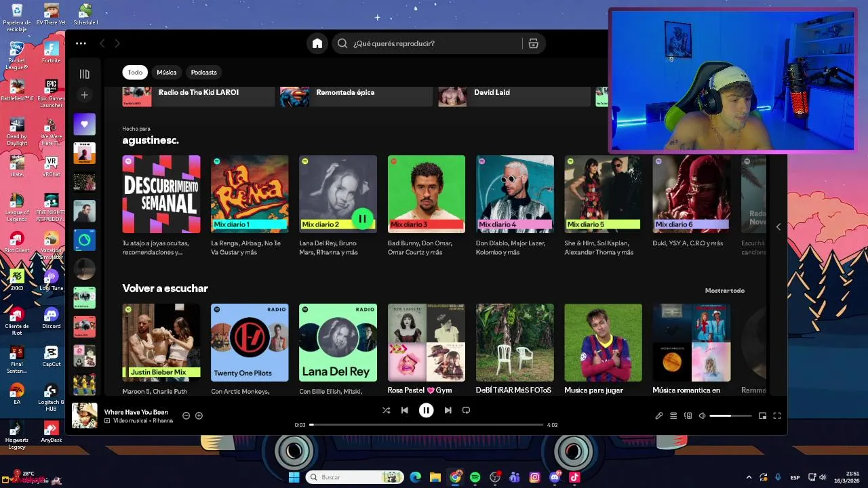Screen dimensions: 868x488
Task: Skip to next track
Action: [448, 410]
